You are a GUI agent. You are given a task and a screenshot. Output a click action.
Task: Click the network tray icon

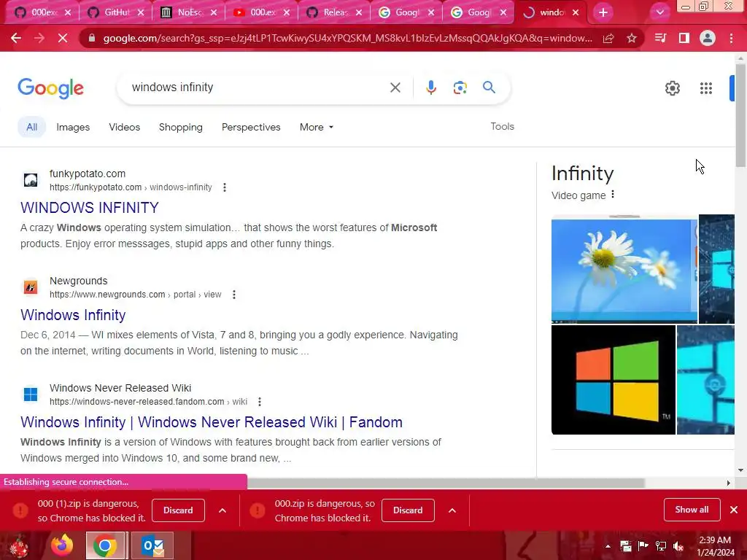[x=661, y=546]
